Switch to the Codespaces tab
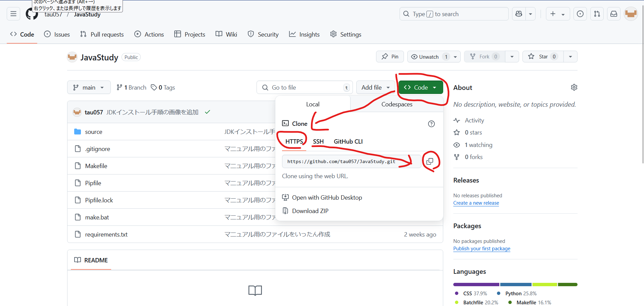644x306 pixels. 397,104
